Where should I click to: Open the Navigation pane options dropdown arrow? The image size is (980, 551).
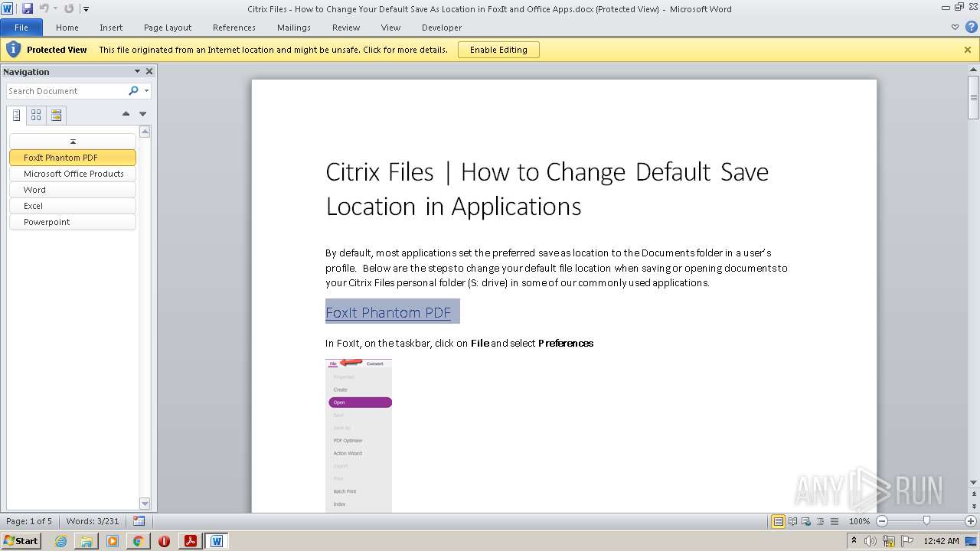coord(138,71)
